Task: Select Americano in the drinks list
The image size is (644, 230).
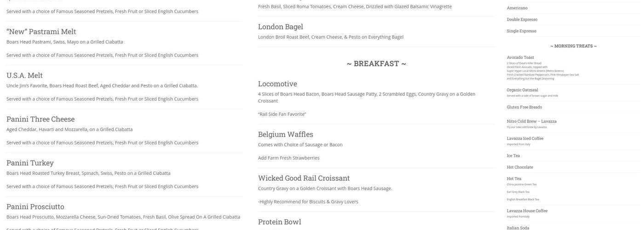Action: pos(517,8)
